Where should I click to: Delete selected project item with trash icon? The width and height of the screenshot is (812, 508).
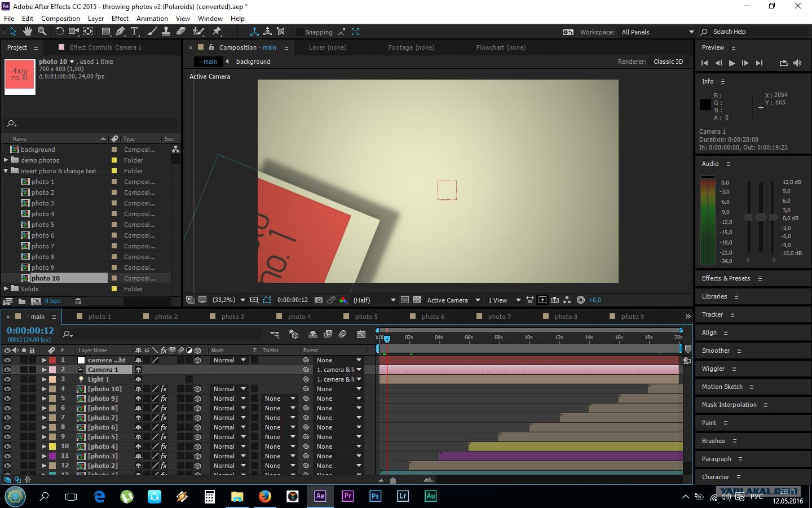click(78, 301)
